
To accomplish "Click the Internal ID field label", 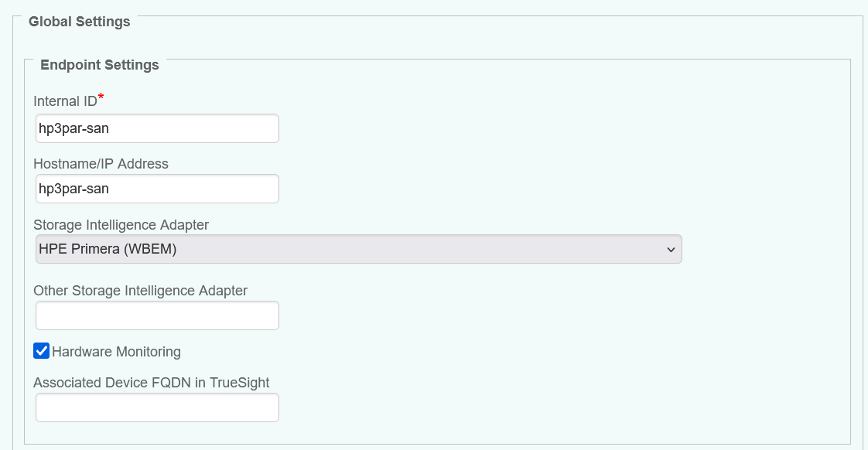I will tap(63, 101).
